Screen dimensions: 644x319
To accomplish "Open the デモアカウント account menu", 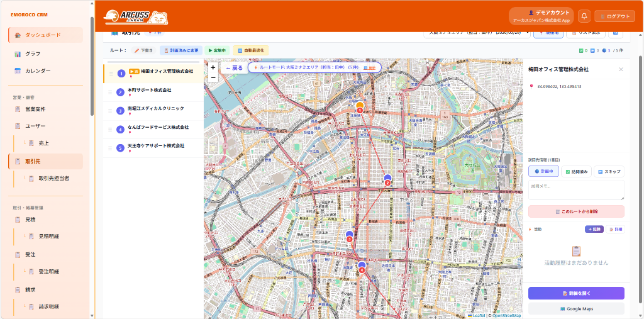I will point(541,16).
